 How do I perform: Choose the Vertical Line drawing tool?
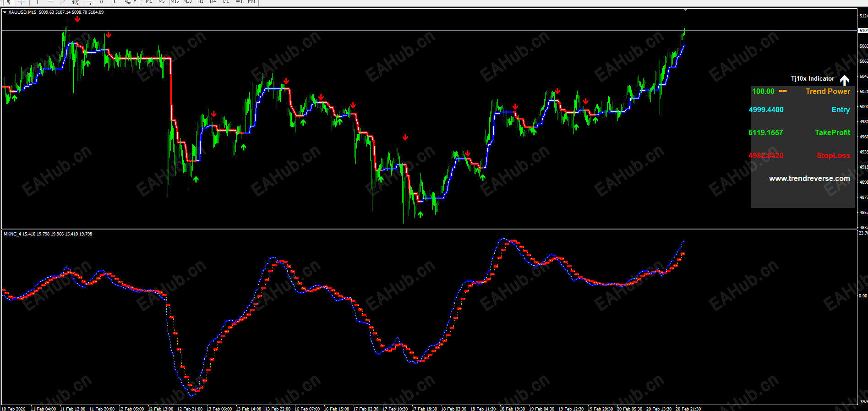(37, 2)
